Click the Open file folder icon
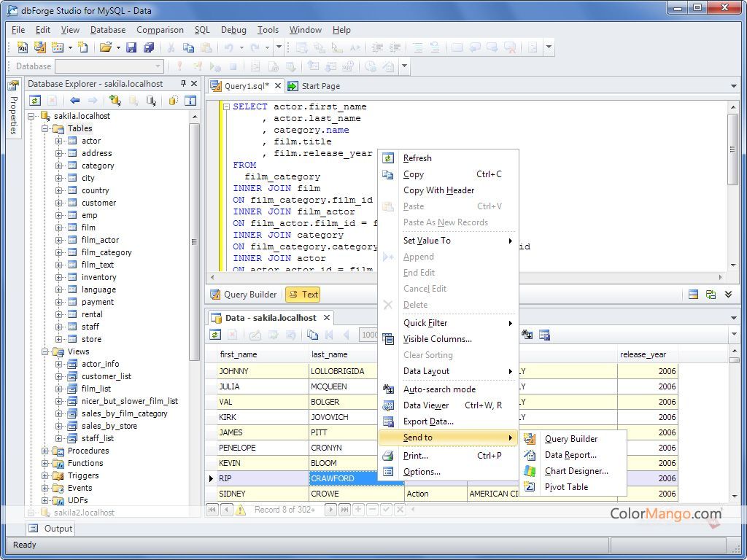This screenshot has height=560, width=747. pyautogui.click(x=105, y=47)
